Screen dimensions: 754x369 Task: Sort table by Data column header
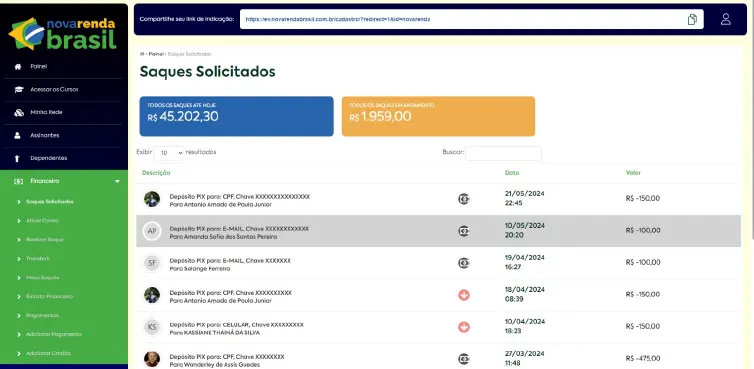point(512,173)
